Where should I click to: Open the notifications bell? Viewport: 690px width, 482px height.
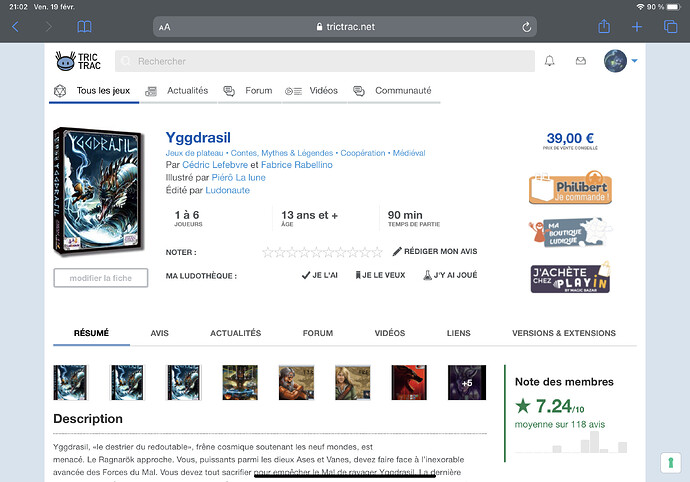(x=550, y=61)
